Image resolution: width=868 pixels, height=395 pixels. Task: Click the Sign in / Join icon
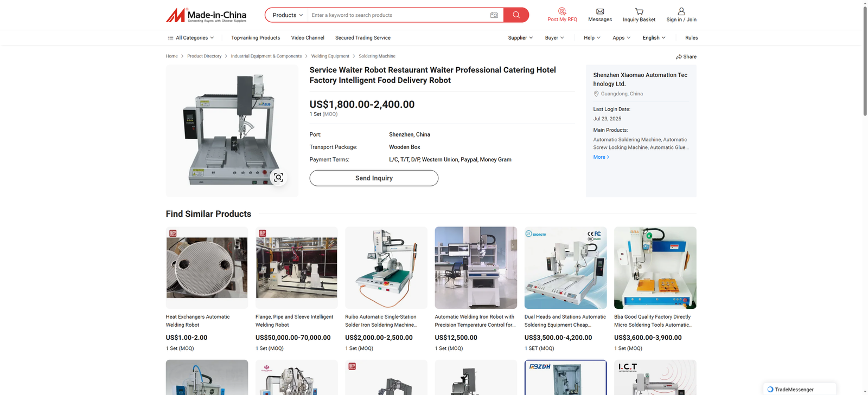click(x=681, y=11)
